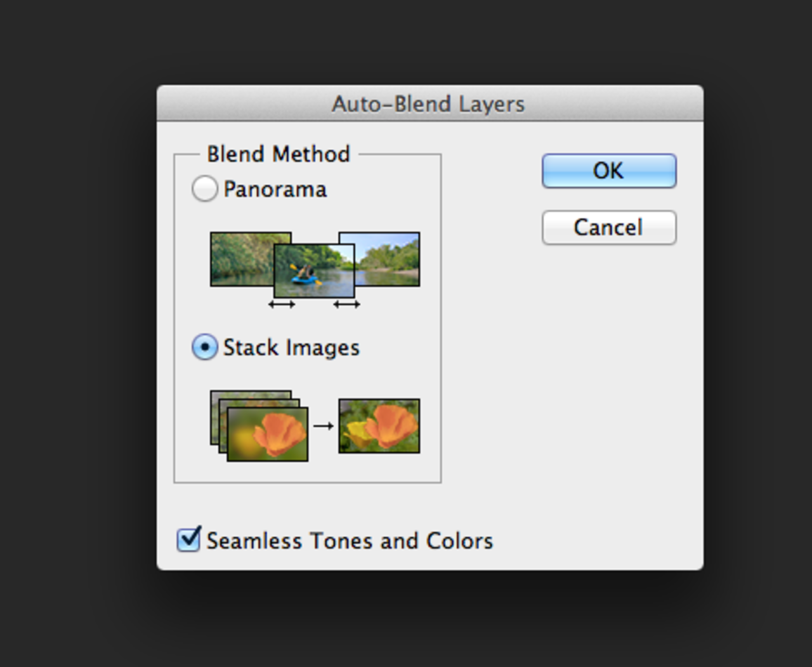Click the rearmost layer of the stacked images

251,395
